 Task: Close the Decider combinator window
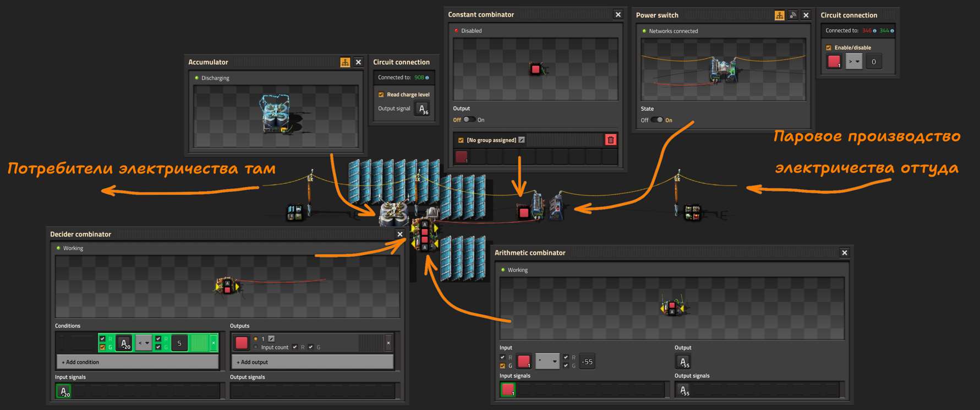(400, 234)
